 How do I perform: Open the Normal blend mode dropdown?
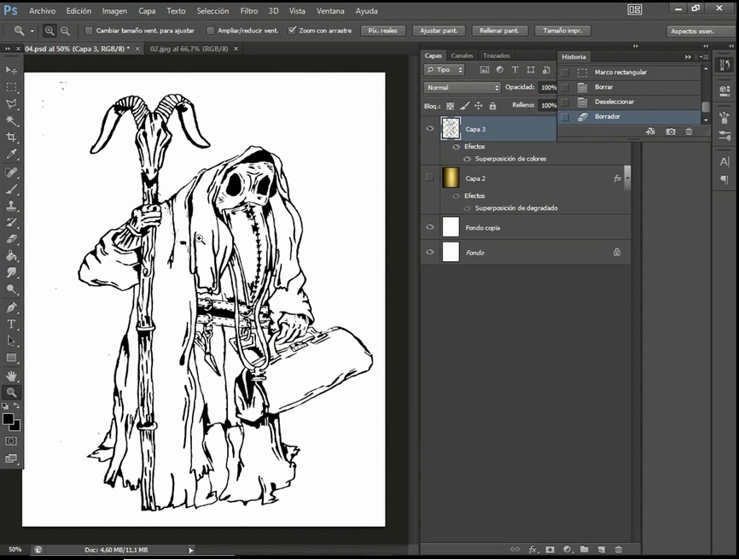(463, 88)
